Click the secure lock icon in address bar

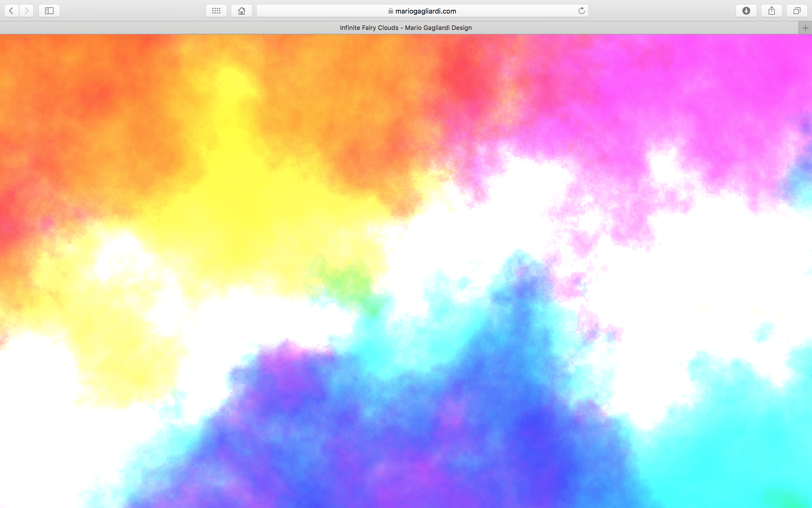[x=390, y=11]
